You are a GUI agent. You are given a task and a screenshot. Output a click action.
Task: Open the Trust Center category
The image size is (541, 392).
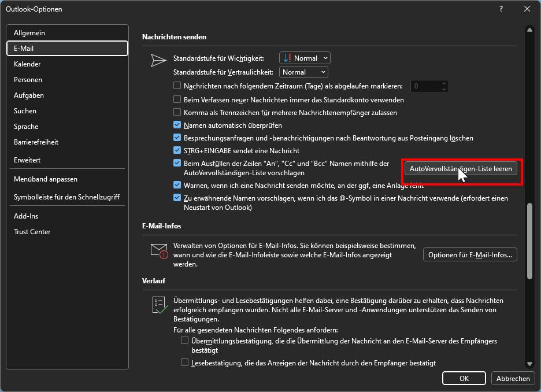pyautogui.click(x=32, y=232)
